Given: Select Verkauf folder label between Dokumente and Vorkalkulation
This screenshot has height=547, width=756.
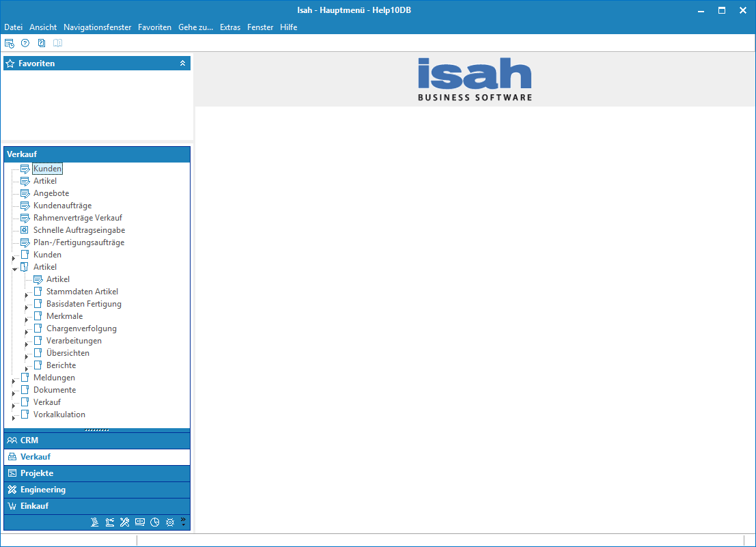Looking at the screenshot, I should 46,402.
